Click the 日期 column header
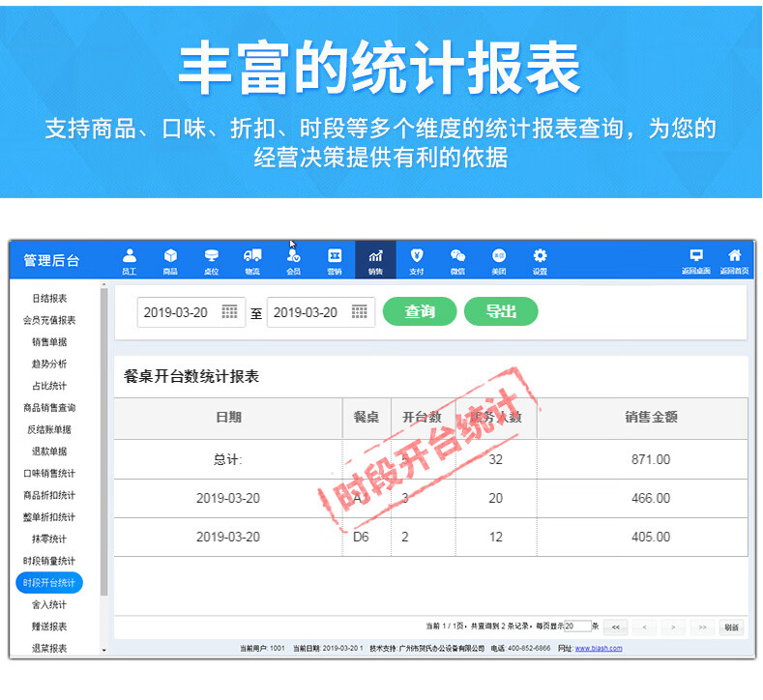Viewport: 763px width, 700px height. (228, 418)
